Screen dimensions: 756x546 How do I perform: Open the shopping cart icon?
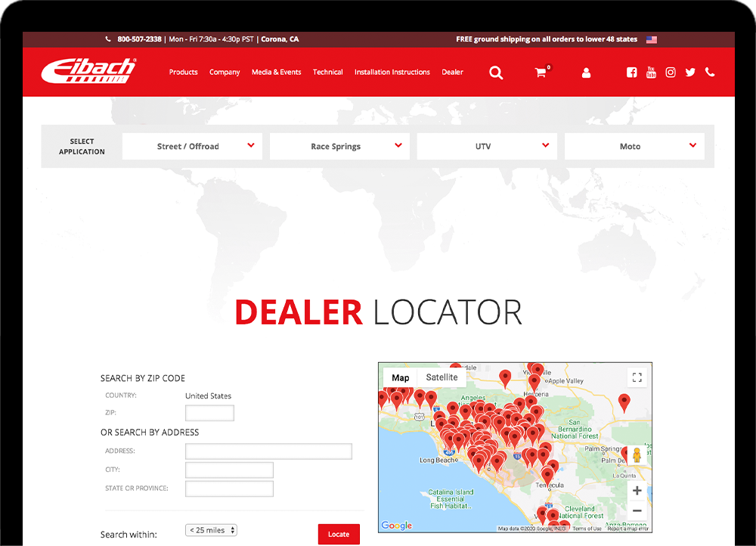tap(541, 73)
